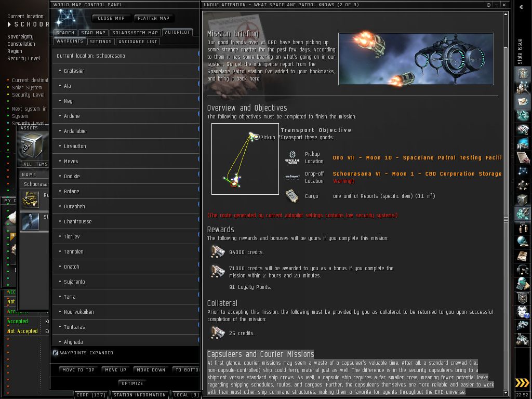Image resolution: width=532 pixels, height=399 pixels.
Task: Select the Ardallabier waypoint
Action: [126, 131]
